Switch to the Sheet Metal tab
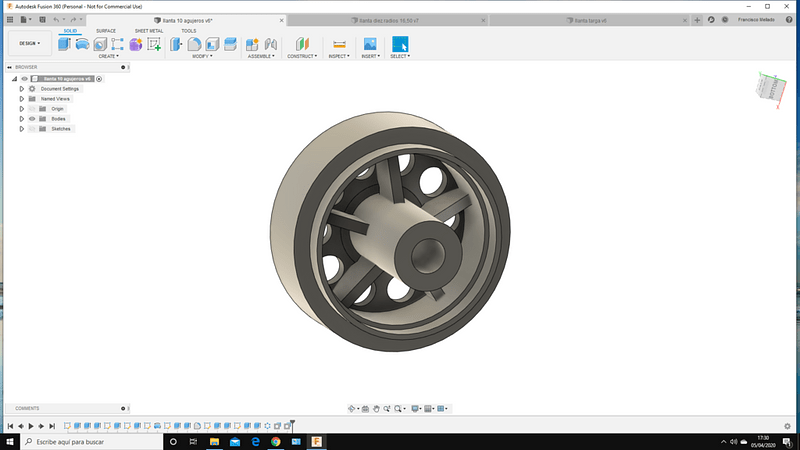The image size is (800, 450). pyautogui.click(x=149, y=31)
